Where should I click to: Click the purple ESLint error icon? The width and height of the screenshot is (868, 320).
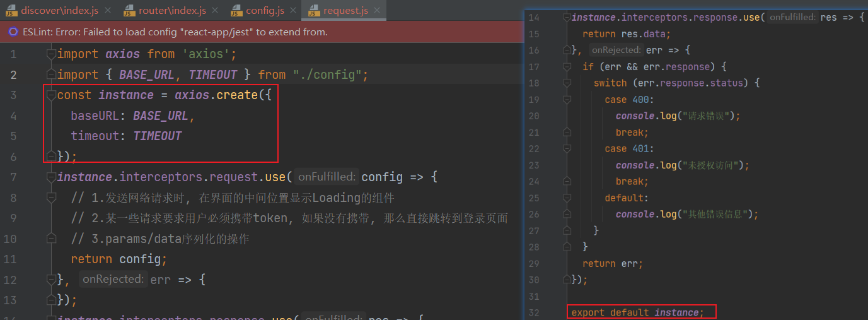pos(13,32)
